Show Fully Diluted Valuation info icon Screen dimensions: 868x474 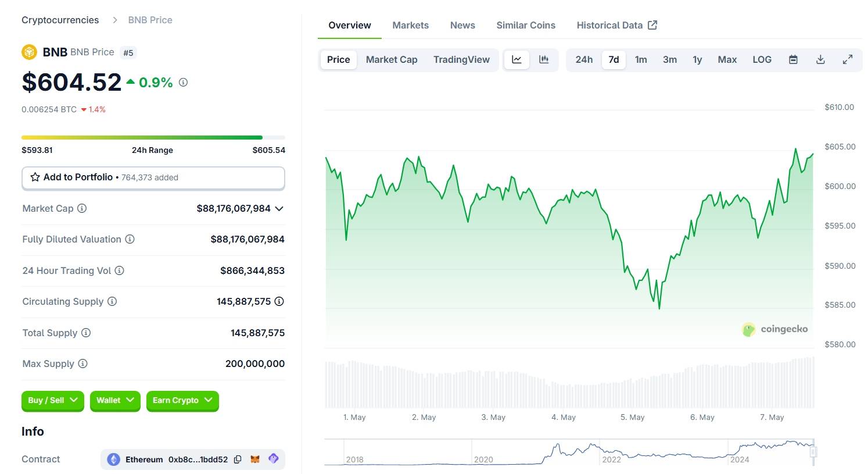130,239
